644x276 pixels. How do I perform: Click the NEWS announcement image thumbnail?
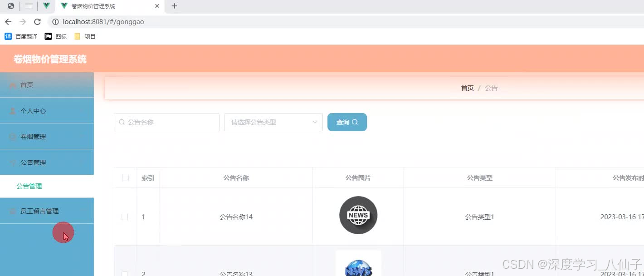358,215
